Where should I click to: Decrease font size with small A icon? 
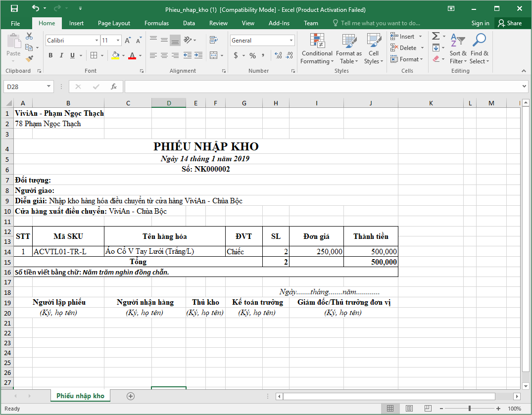click(x=139, y=41)
